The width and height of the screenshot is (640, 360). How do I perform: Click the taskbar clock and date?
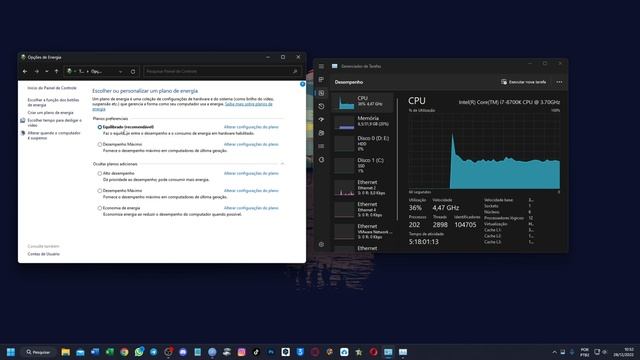[623, 352]
